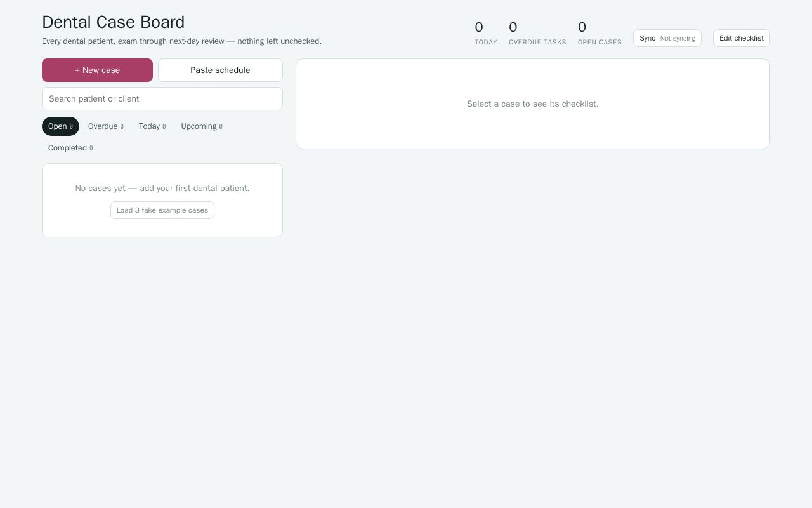Switch to the Overdue filter tab

tap(106, 126)
